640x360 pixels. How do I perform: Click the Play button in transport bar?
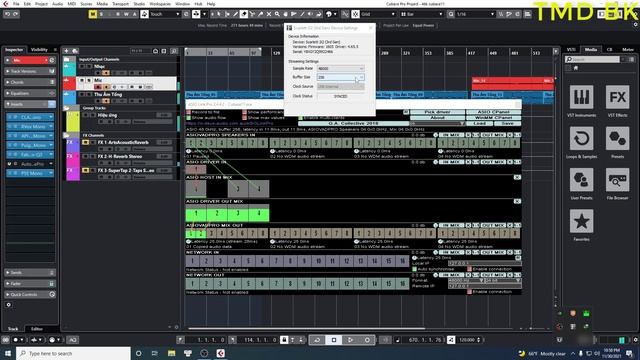[350, 340]
